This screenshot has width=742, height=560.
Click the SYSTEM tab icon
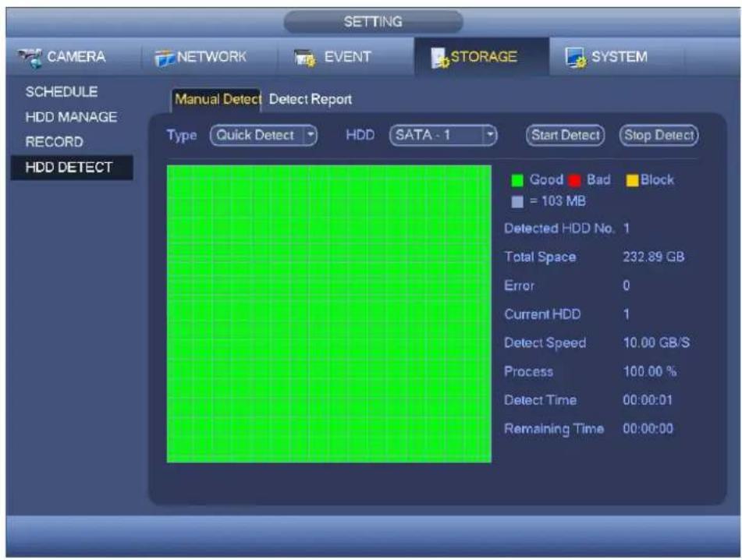click(576, 58)
